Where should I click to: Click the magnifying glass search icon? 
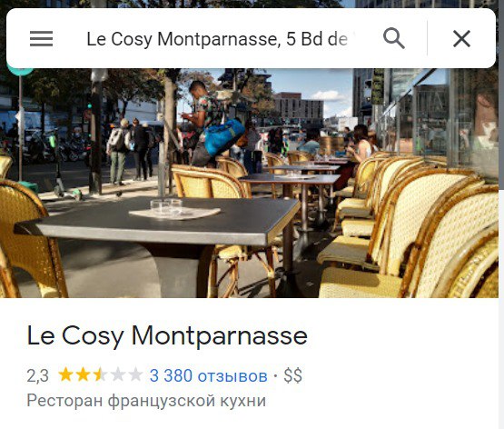(x=394, y=38)
